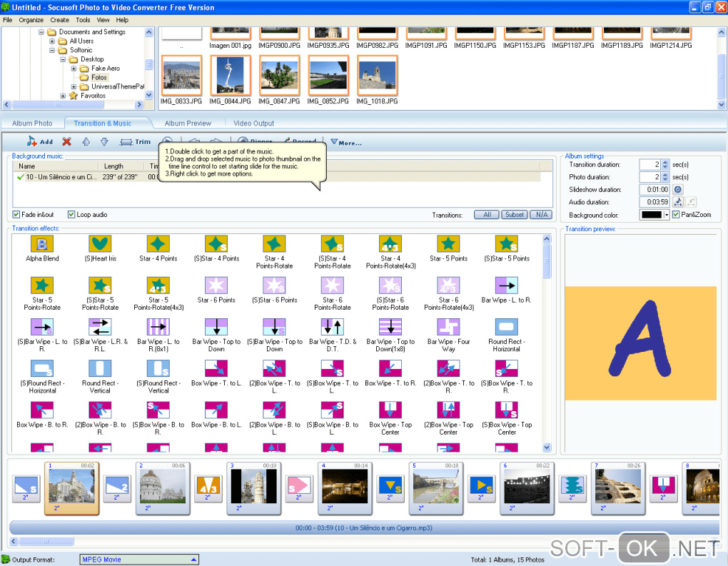Screen dimensions: 728x566
Task: Select the Bar Wipe - L. to R. transition
Action: 507,285
